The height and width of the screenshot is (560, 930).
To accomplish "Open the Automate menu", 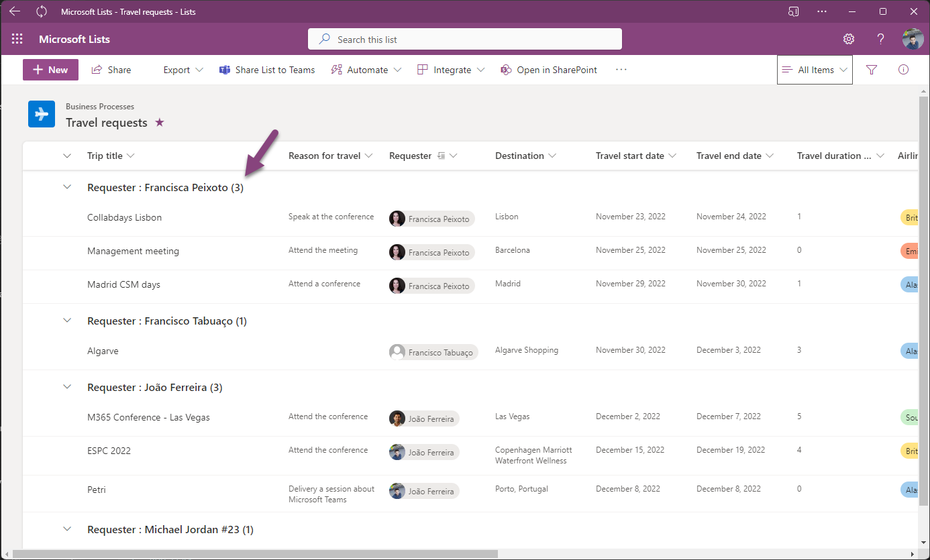I will coord(366,70).
